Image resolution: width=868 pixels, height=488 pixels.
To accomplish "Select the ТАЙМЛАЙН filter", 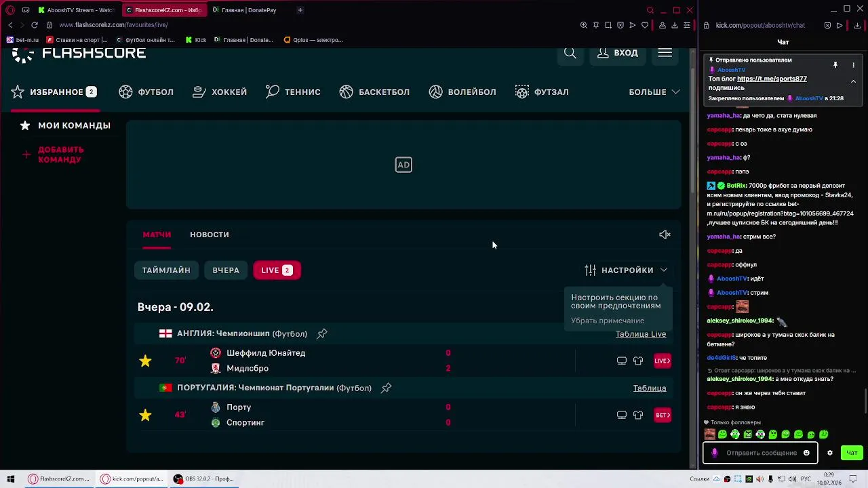I will click(x=166, y=270).
